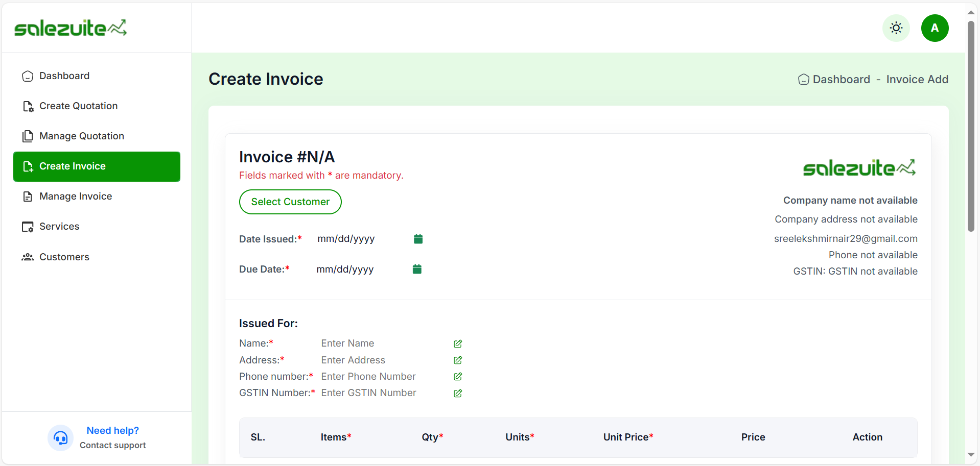Open the Customers sidebar item
The width and height of the screenshot is (980, 466).
64,257
